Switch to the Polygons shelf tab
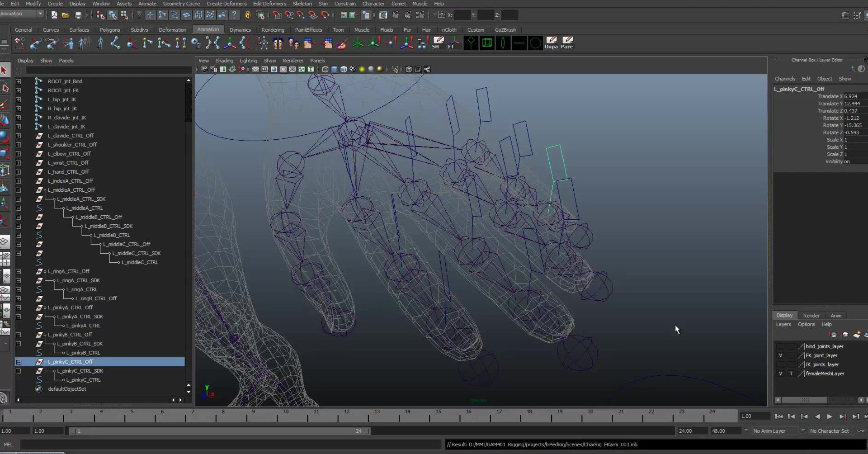This screenshot has height=454, width=868. 110,30
